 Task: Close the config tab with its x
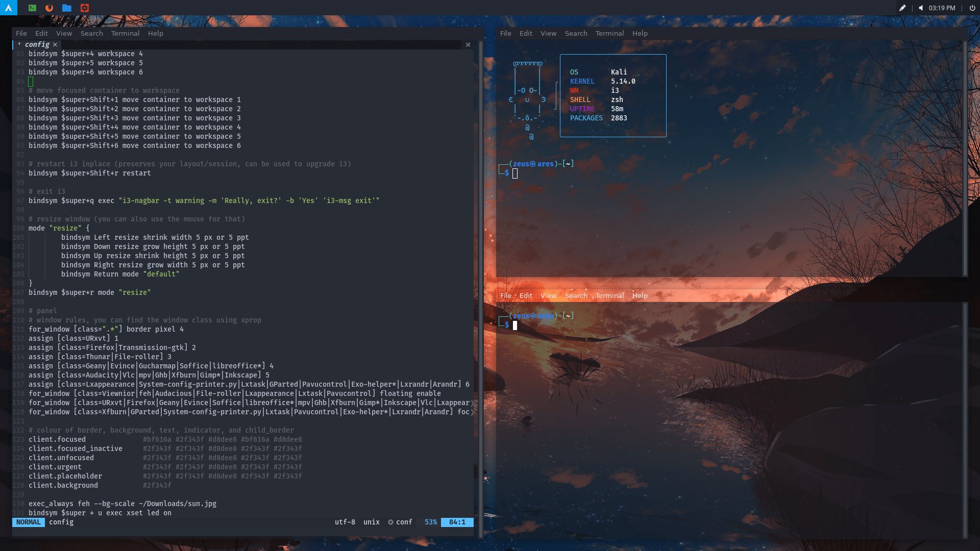[x=55, y=45]
